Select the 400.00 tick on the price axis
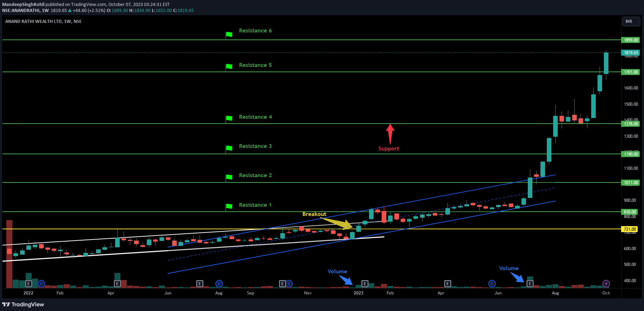The image size is (644, 311). pos(630,281)
